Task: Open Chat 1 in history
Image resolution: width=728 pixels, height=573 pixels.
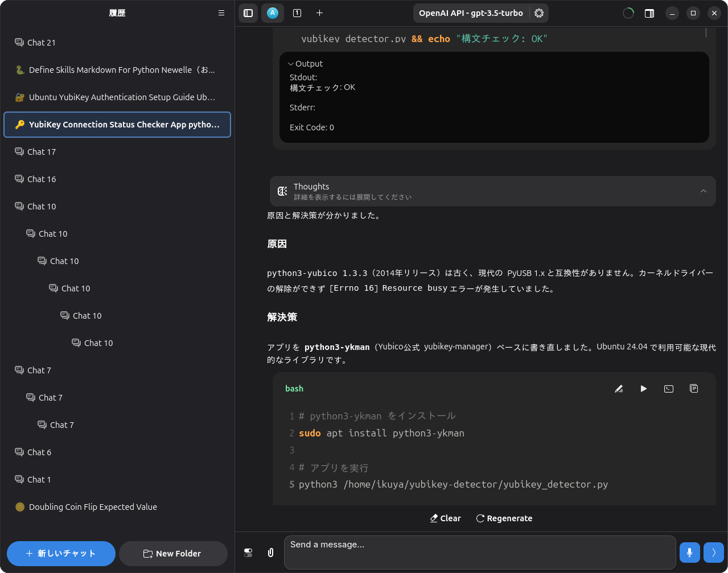Action: pos(117,480)
